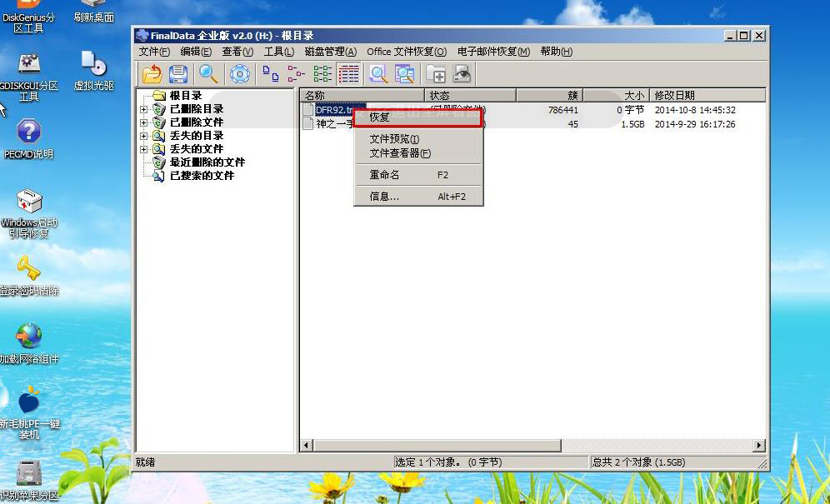
Task: Open the Office 文件恢复(O) menu
Action: pos(407,52)
